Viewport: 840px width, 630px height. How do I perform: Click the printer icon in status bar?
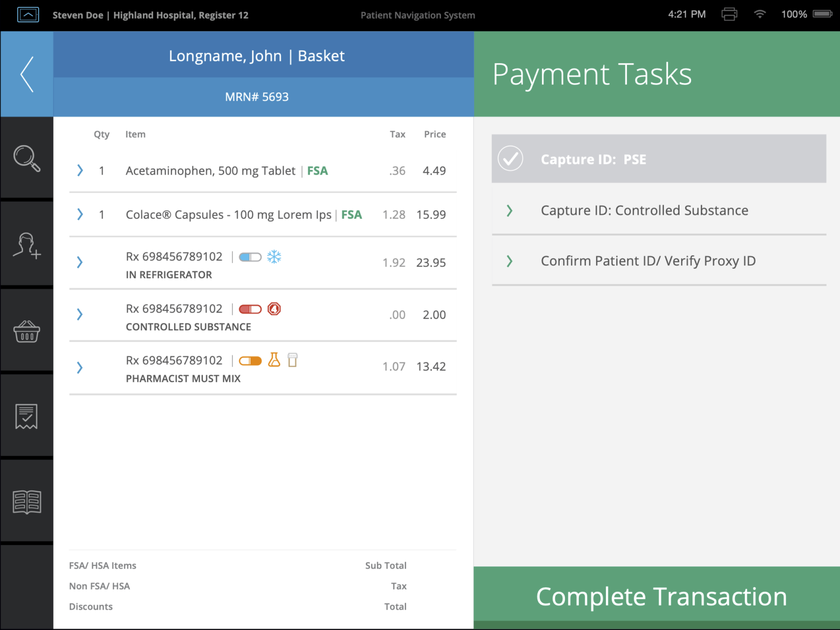point(729,15)
